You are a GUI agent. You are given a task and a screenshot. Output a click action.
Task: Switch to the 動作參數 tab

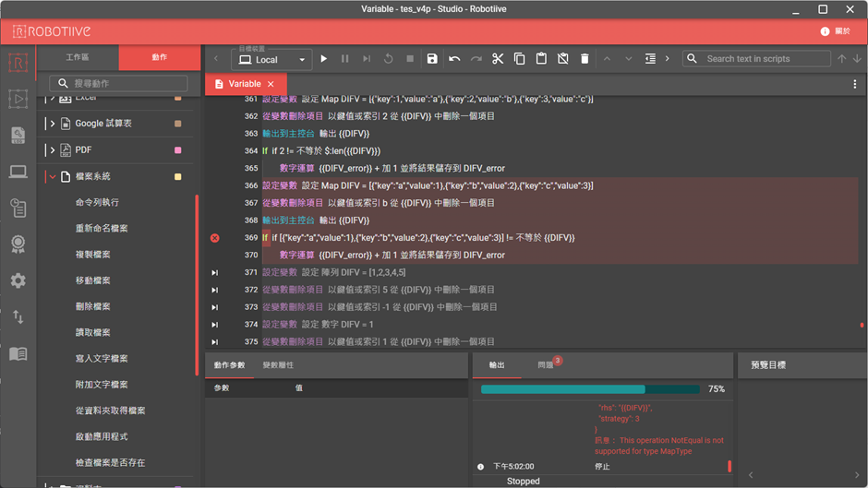pyautogui.click(x=229, y=365)
